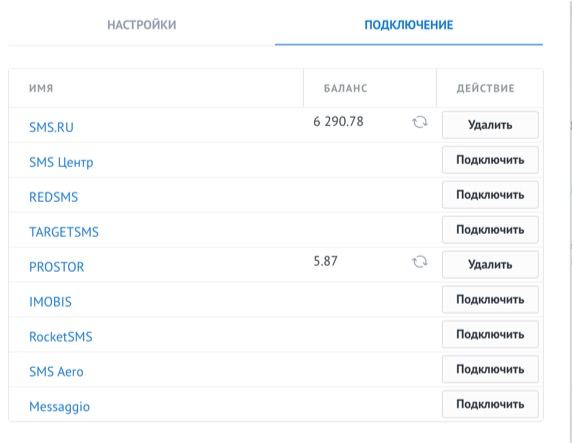Open the TARGETSMS provider link
This screenshot has height=443, width=572.
64,232
